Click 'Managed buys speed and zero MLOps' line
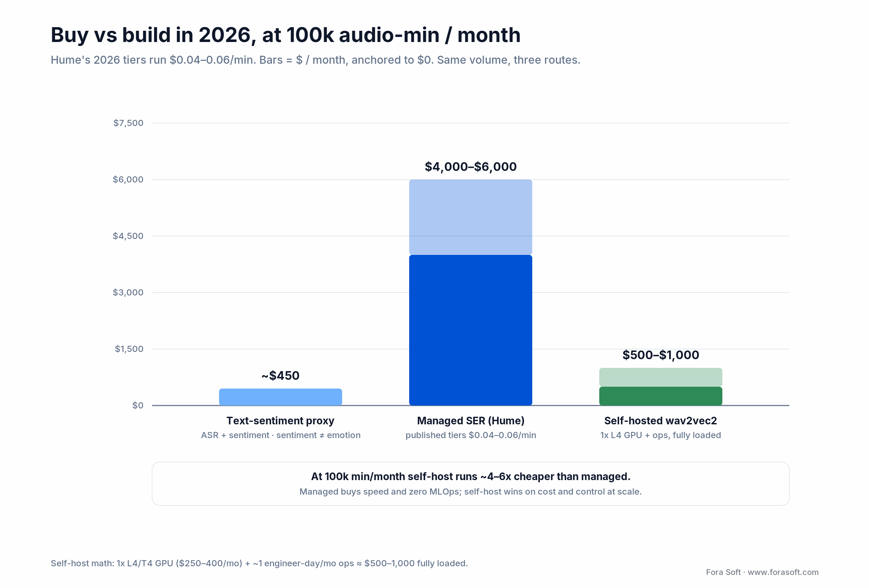This screenshot has width=869, height=588. (x=470, y=492)
